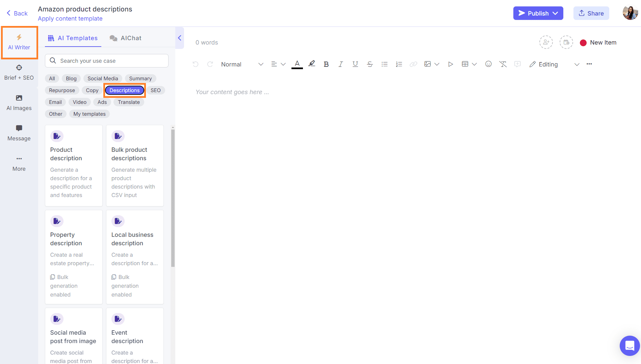The image size is (641, 364).
Task: Go Back to previous page
Action: [x=17, y=13]
